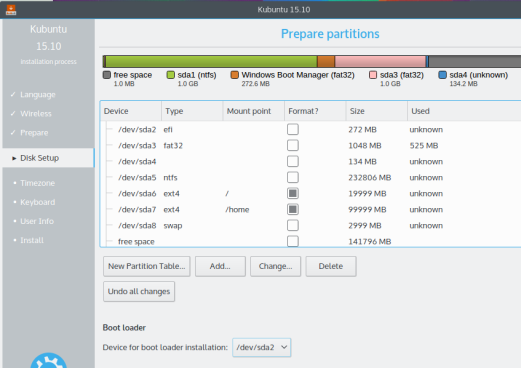Viewport: 521px width, 368px height.
Task: Click the Device column header
Action: click(x=131, y=111)
